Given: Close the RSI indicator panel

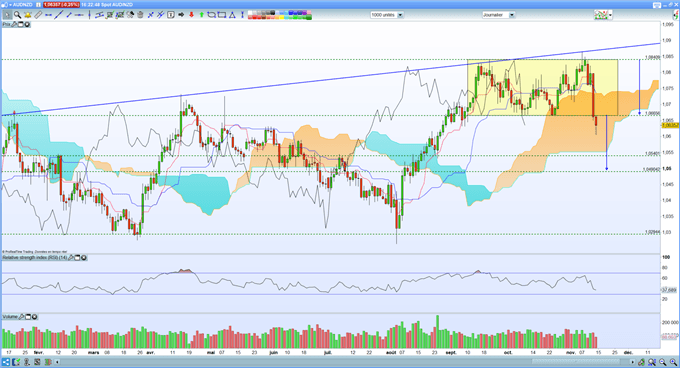Looking at the screenshot, I should tap(84, 257).
